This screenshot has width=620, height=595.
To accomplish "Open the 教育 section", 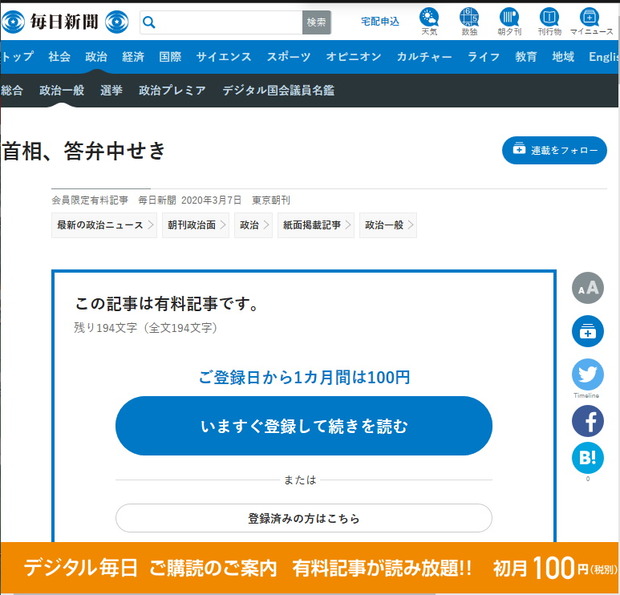I will click(x=526, y=57).
